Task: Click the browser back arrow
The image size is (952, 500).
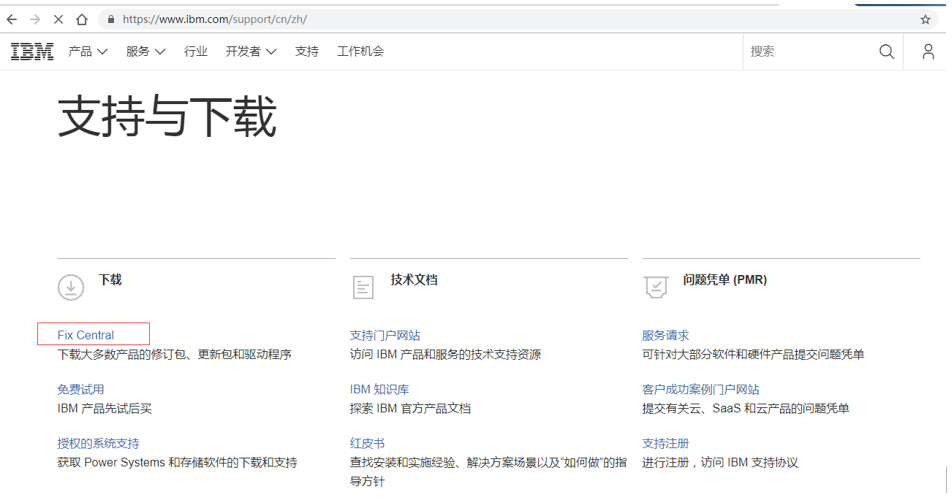Action: click(x=12, y=19)
